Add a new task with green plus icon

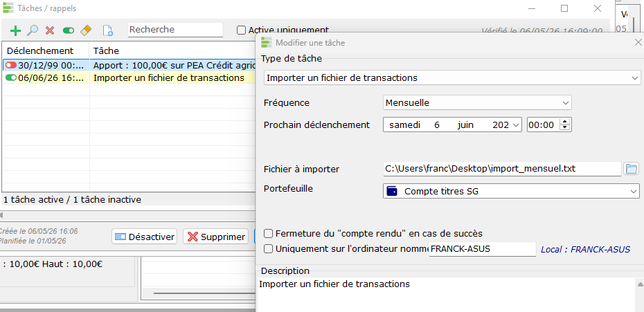tap(15, 30)
